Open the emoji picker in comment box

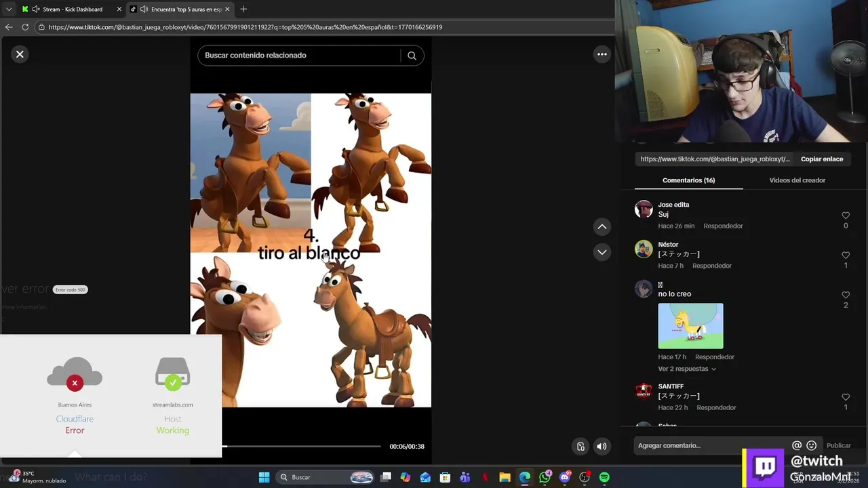811,445
